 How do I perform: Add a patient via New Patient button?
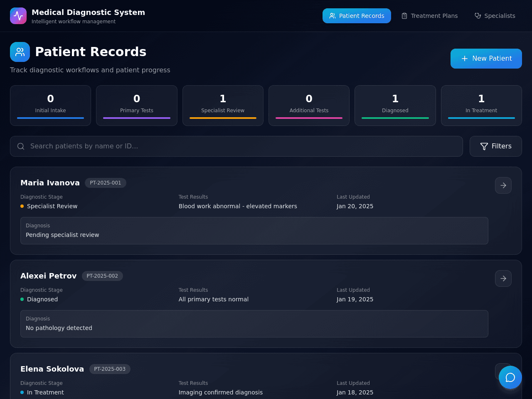486,59
